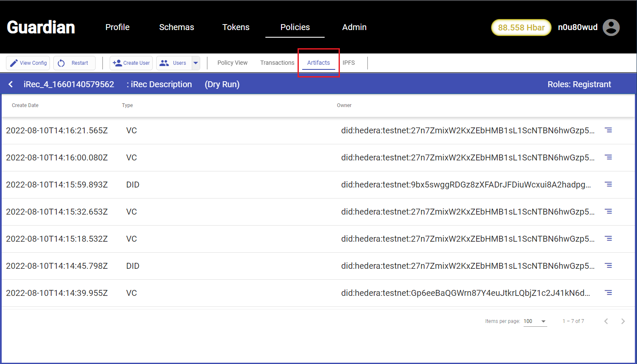Image resolution: width=637 pixels, height=364 pixels.
Task: Click the 88.558 Hbar balance badge
Action: 521,28
